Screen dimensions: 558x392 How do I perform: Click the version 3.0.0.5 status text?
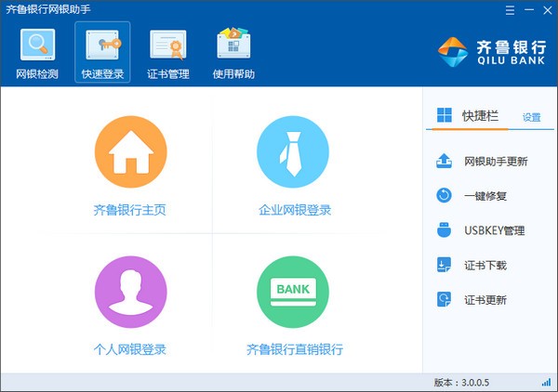click(x=461, y=383)
